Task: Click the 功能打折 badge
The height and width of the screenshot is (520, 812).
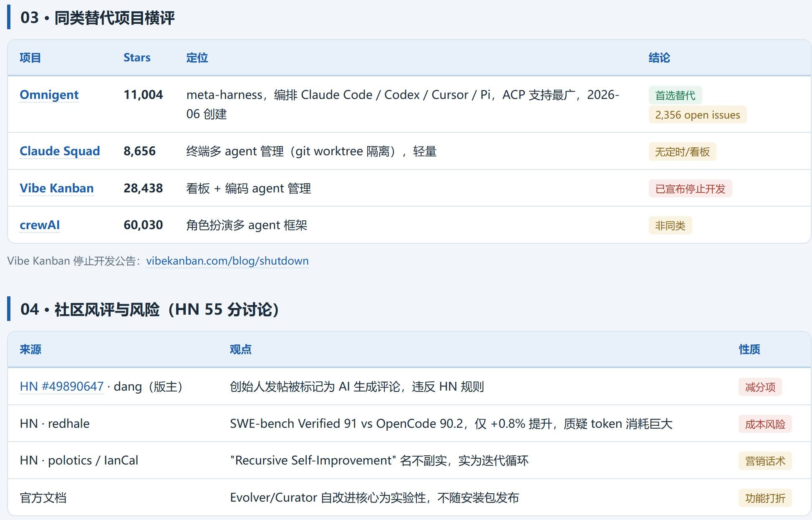Action: tap(765, 498)
